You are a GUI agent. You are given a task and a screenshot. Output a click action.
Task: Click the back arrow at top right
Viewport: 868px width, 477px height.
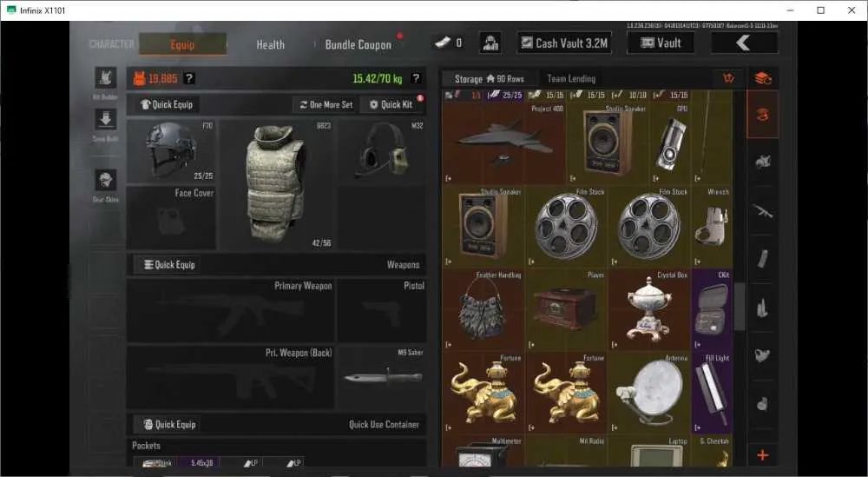tap(744, 43)
